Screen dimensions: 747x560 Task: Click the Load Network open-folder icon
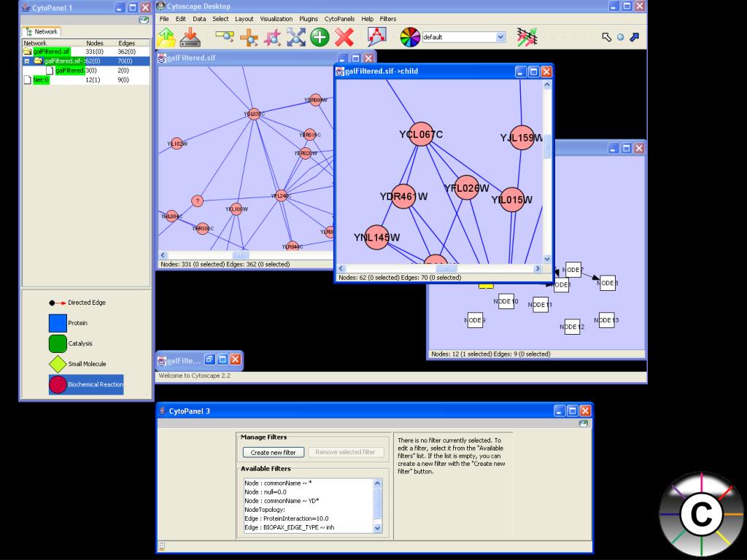click(166, 37)
